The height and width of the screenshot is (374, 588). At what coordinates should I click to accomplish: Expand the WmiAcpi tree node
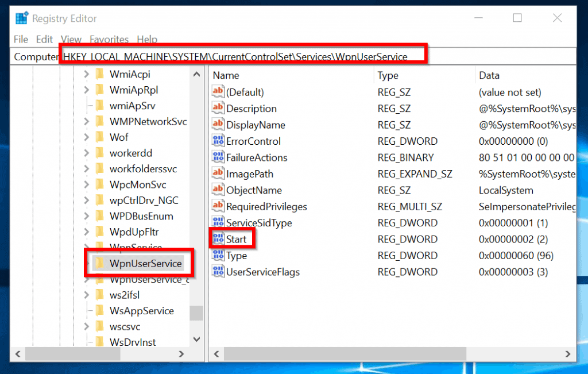[87, 74]
